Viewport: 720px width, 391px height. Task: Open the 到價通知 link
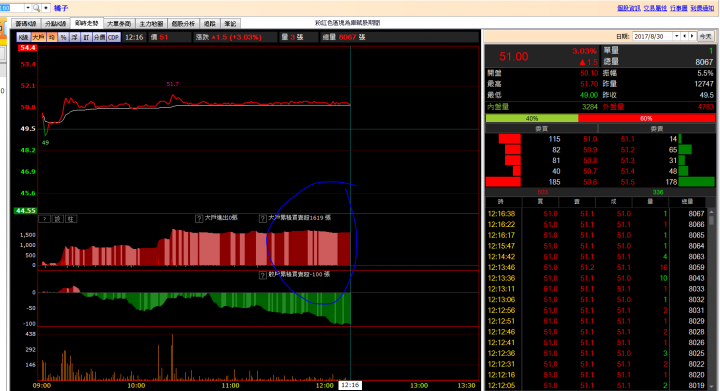702,8
